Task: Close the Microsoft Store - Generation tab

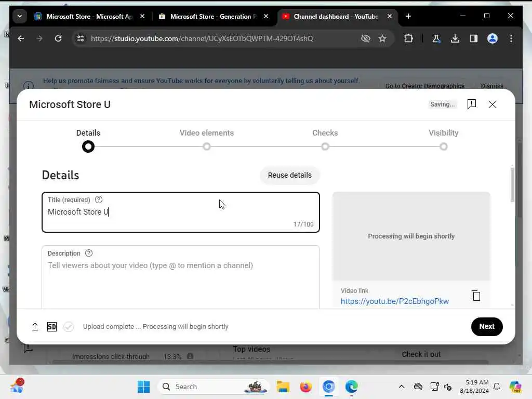Action: [x=266, y=16]
